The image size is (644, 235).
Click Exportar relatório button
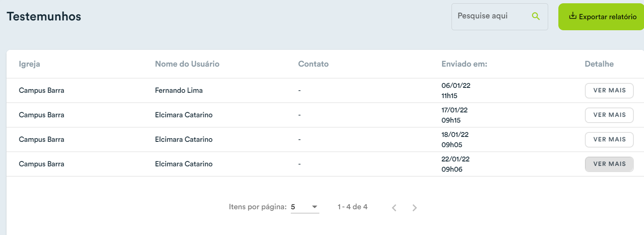(x=601, y=17)
